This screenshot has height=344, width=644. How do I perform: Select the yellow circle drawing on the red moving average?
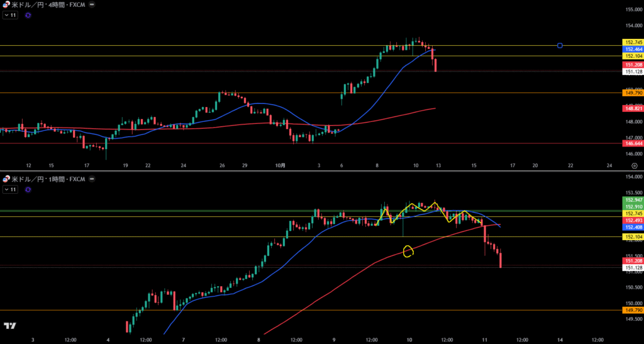408,252
